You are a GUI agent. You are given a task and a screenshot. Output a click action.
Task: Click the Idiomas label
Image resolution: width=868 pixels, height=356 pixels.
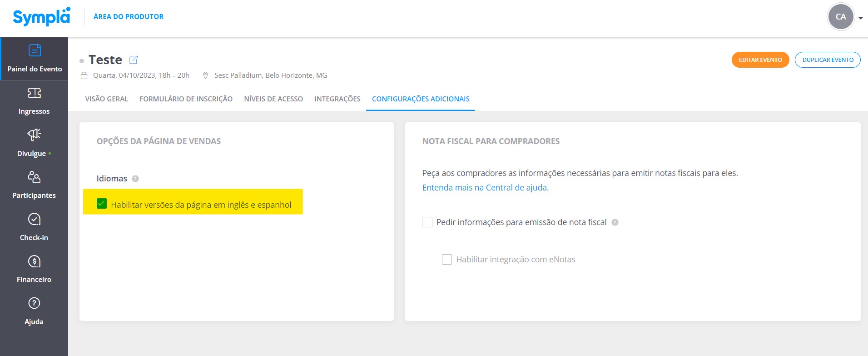coord(112,179)
